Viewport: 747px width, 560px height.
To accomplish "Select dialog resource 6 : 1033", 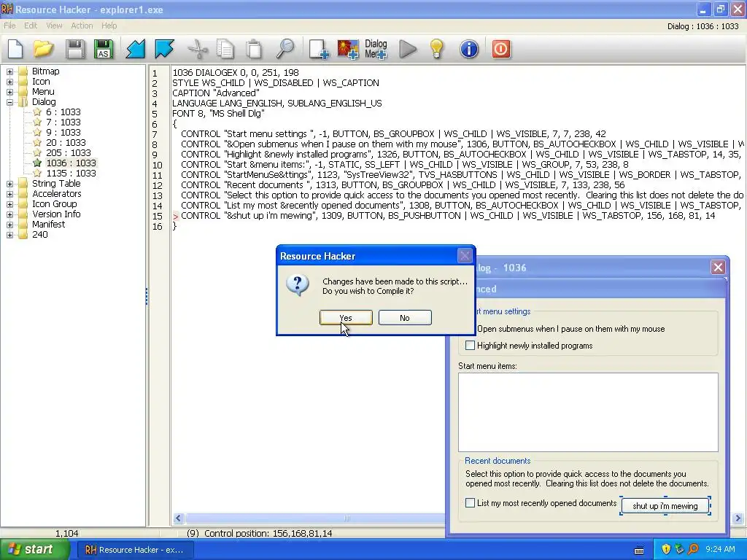I will pyautogui.click(x=63, y=112).
